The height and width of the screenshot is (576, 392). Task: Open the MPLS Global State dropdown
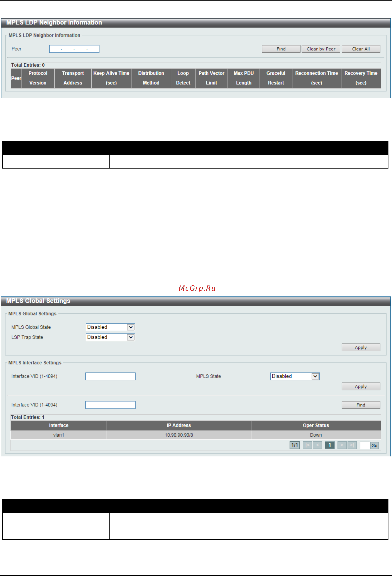tap(110, 327)
